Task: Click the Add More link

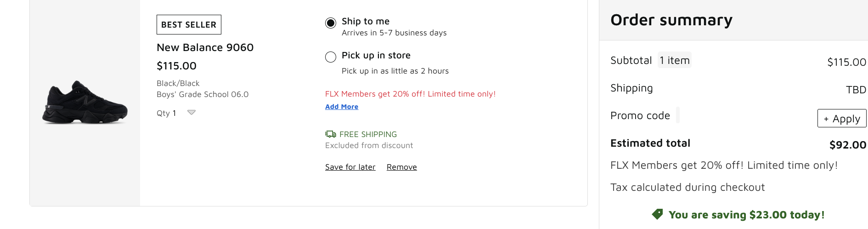Action: tap(341, 107)
